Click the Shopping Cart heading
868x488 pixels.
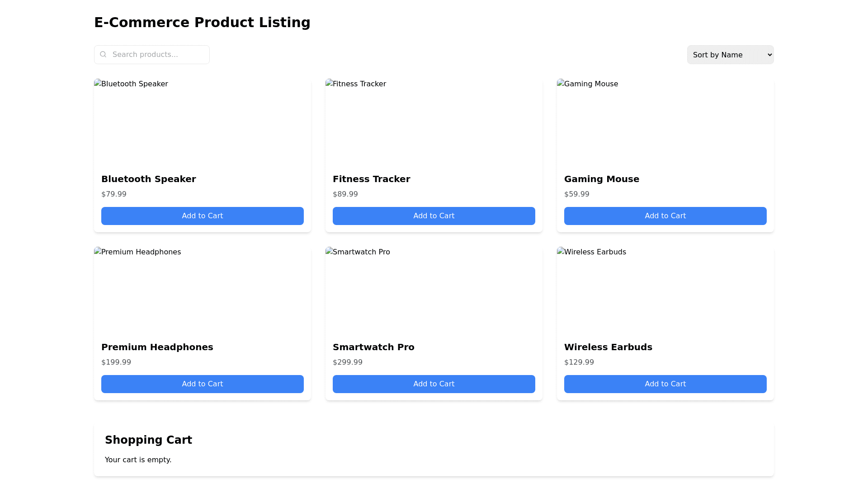[148, 440]
